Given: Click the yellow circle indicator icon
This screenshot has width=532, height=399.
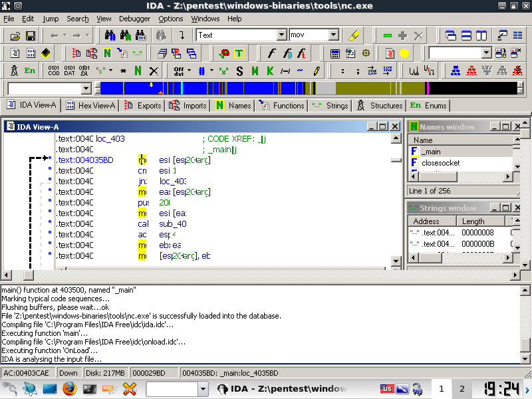Looking at the screenshot, I should pos(404,53).
